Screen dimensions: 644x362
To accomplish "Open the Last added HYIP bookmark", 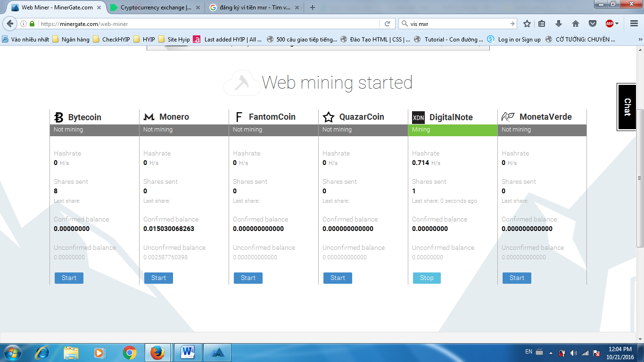I will 228,40.
